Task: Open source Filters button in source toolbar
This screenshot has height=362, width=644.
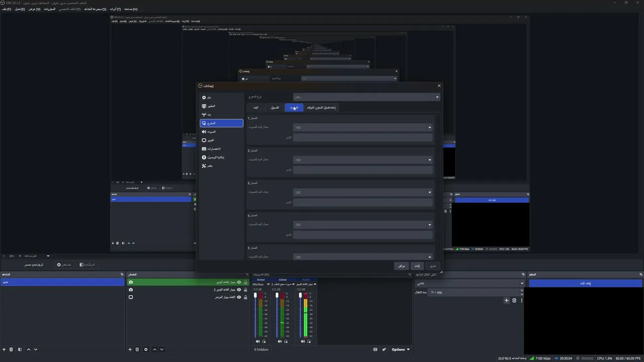Action: point(87,264)
